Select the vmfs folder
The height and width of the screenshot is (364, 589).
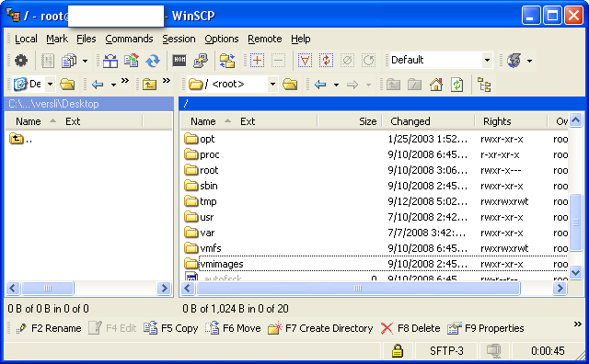pos(211,248)
